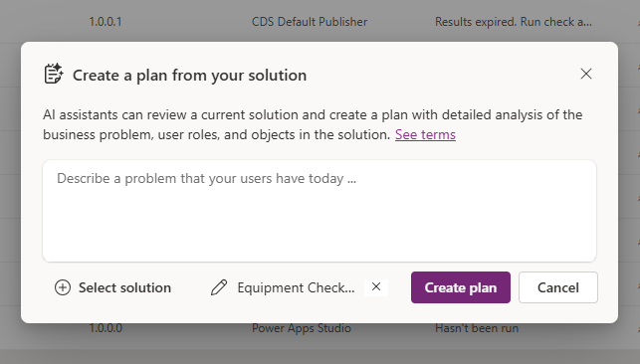Close the Create a plan dialog
Image resolution: width=640 pixels, height=364 pixels.
(x=586, y=74)
